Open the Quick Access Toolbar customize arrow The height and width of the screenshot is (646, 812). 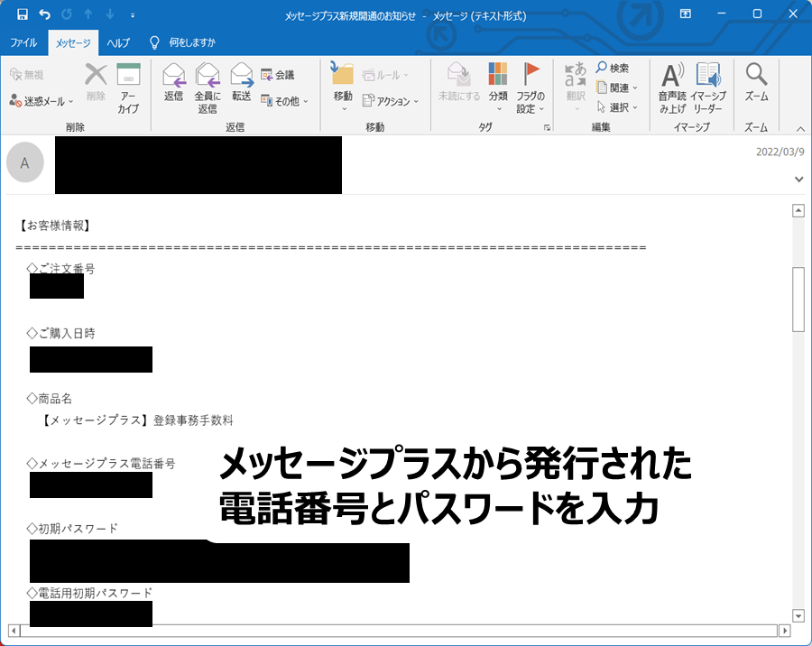click(x=133, y=15)
